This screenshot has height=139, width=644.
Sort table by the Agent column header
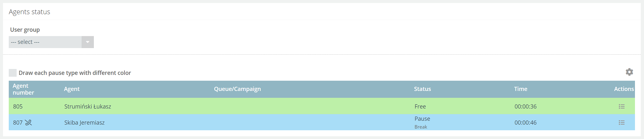72,89
